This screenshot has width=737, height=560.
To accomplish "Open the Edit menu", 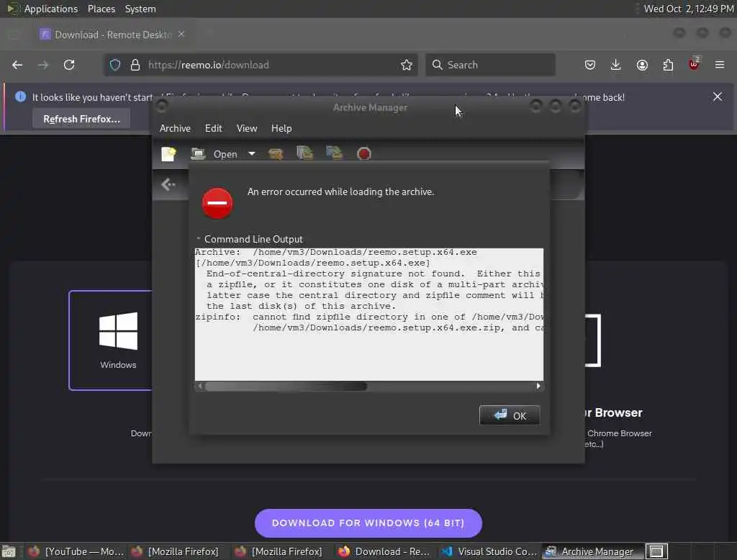I will pyautogui.click(x=213, y=128).
